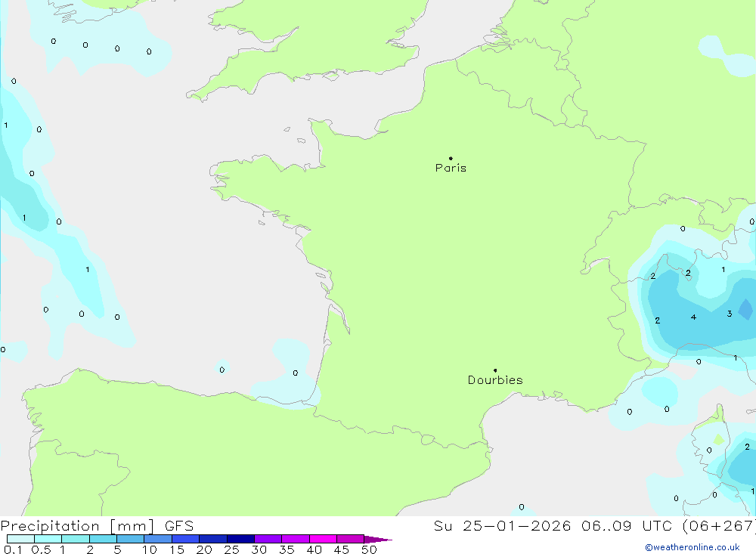Pick the 20–25 mm dark blue legend swatch
Viewport: 756px width, 554px height.
212,539
